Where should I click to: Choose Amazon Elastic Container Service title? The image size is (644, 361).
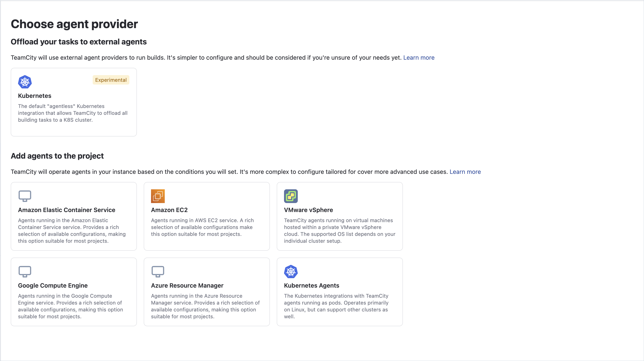[x=67, y=210]
